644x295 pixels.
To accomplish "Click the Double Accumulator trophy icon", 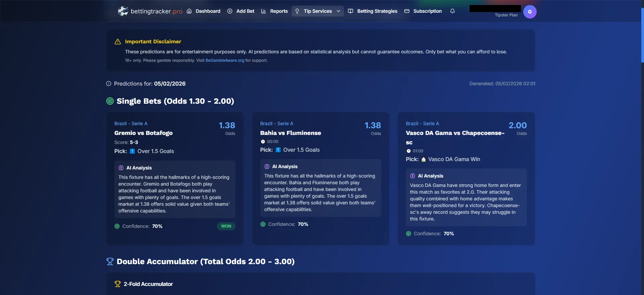I will coord(110,261).
